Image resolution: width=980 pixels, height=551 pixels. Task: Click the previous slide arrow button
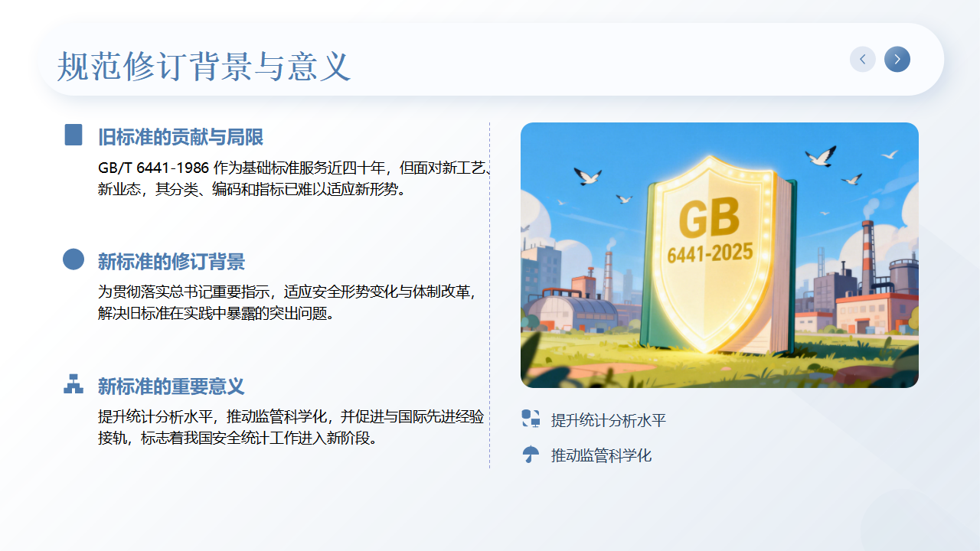[862, 59]
